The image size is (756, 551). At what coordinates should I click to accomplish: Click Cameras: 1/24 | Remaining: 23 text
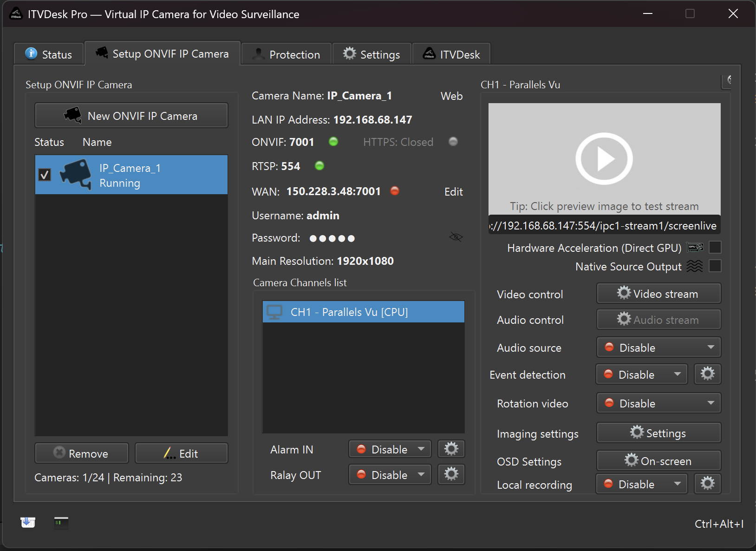click(x=108, y=478)
